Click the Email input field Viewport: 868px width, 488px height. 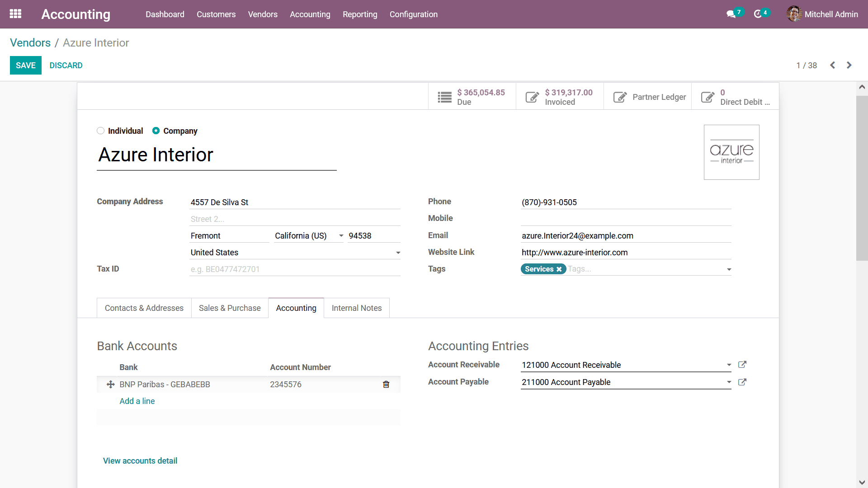626,236
